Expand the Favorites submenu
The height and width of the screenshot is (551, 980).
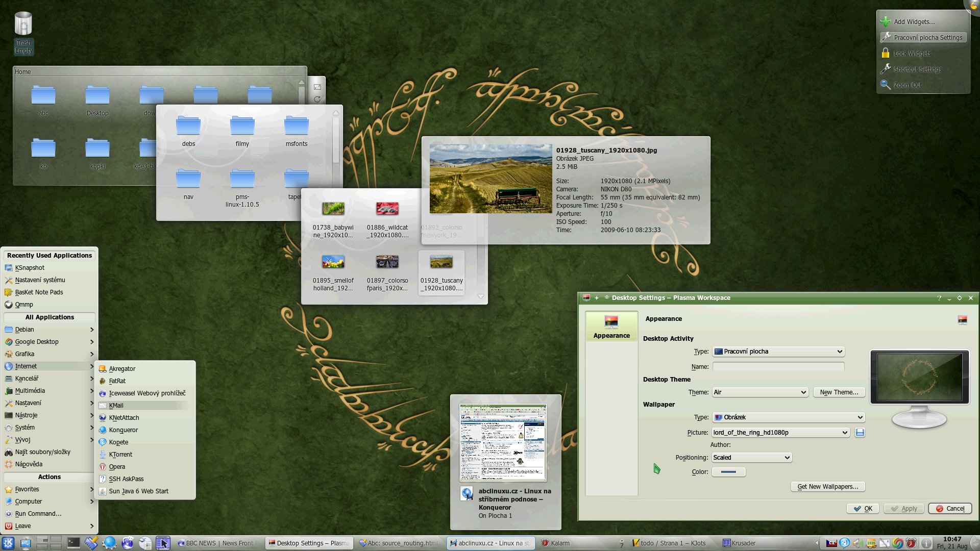coord(50,489)
